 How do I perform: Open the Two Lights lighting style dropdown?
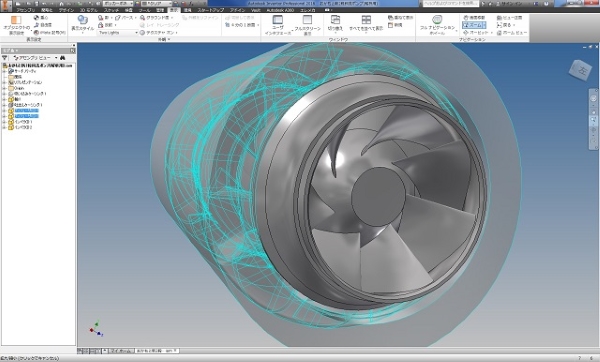118,33
